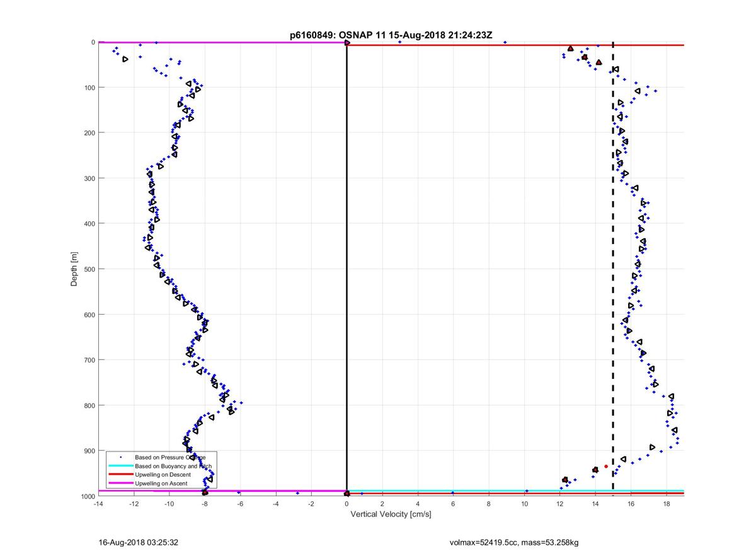The width and height of the screenshot is (756, 558).
Task: Click legend entry "Upwelling on Descent"
Action: [x=163, y=475]
